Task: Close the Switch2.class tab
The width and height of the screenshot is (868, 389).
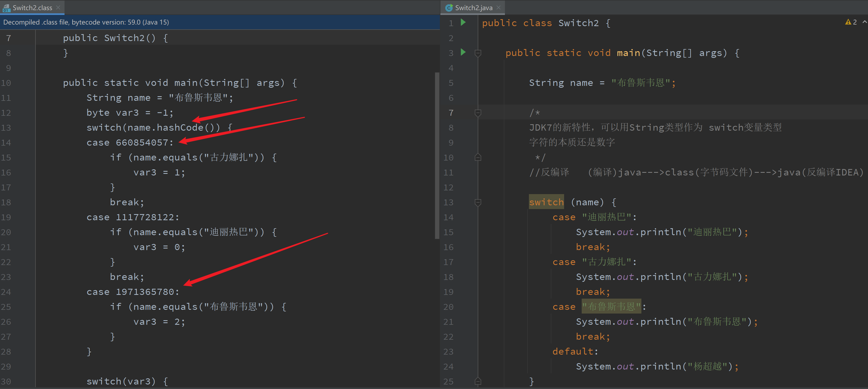Action: tap(58, 7)
